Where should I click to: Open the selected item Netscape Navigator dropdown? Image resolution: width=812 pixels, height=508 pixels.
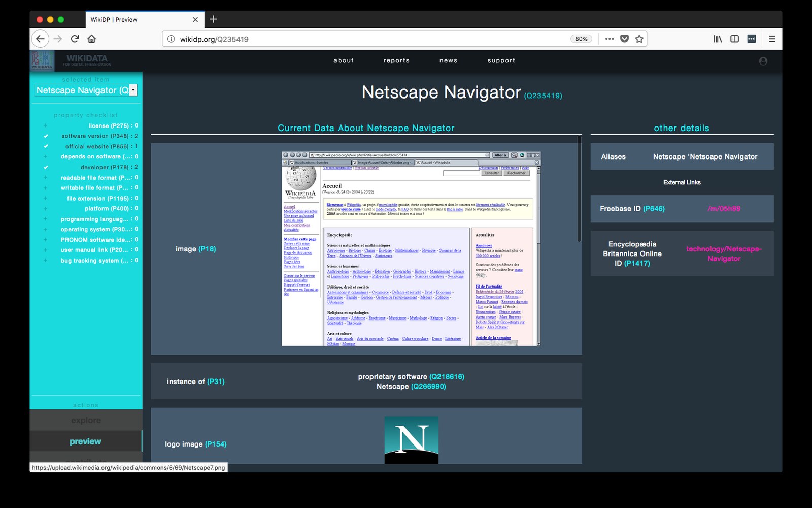(86, 90)
